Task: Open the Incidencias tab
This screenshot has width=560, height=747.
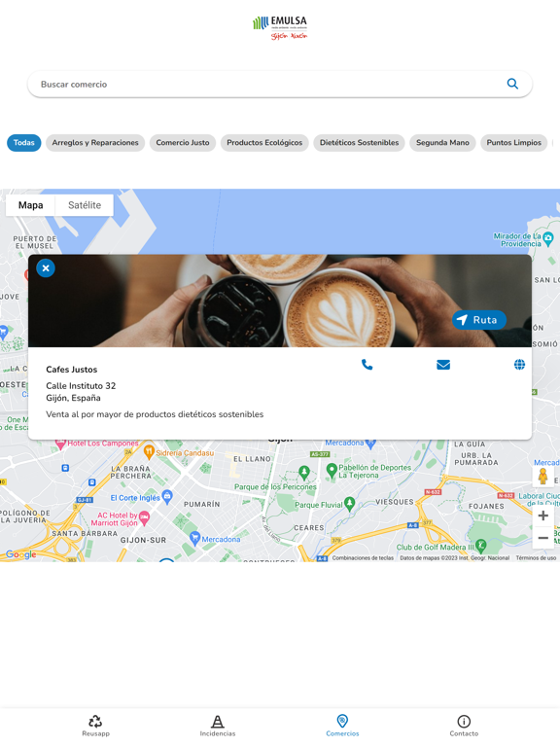Action: click(x=218, y=726)
